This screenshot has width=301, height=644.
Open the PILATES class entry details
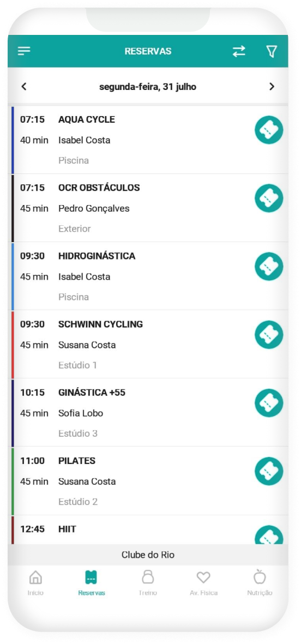[x=148, y=481]
